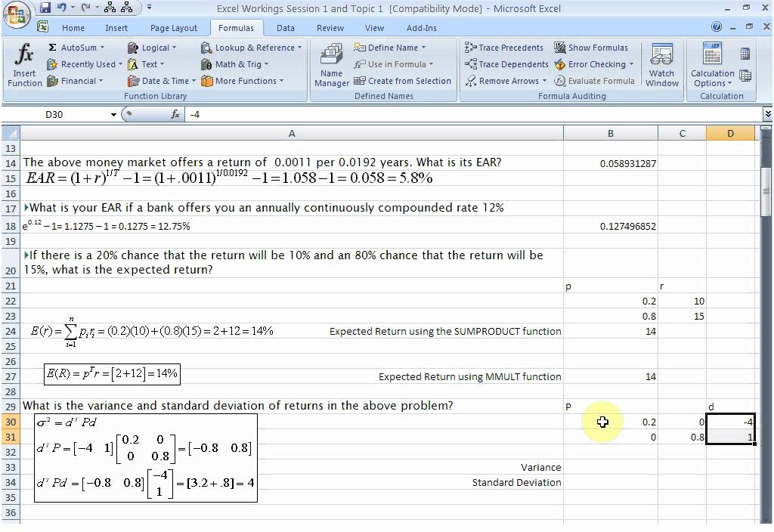Click Calculate Sheet icon

(745, 76)
